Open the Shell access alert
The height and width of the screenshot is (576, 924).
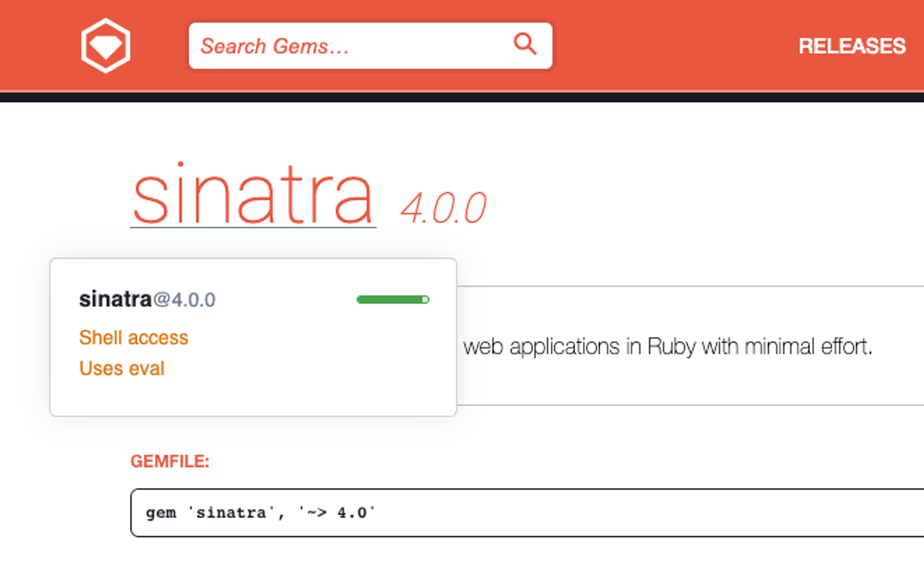point(133,337)
